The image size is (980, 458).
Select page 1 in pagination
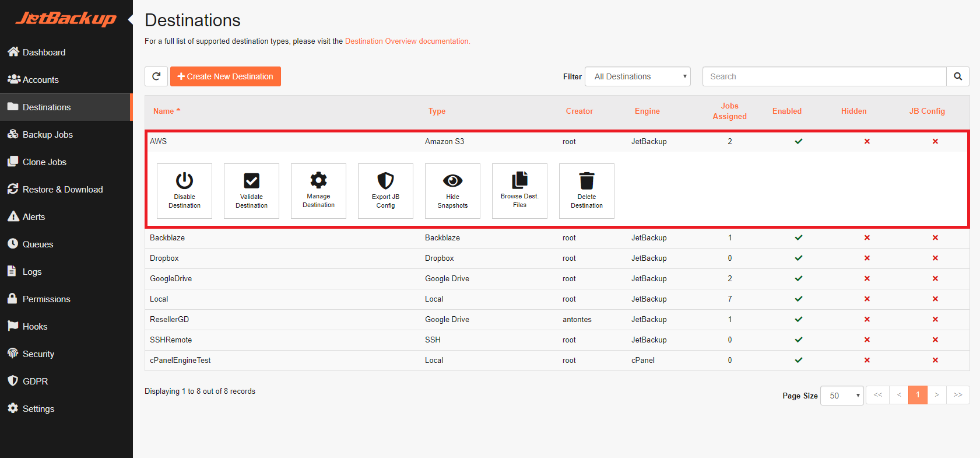[x=918, y=395]
